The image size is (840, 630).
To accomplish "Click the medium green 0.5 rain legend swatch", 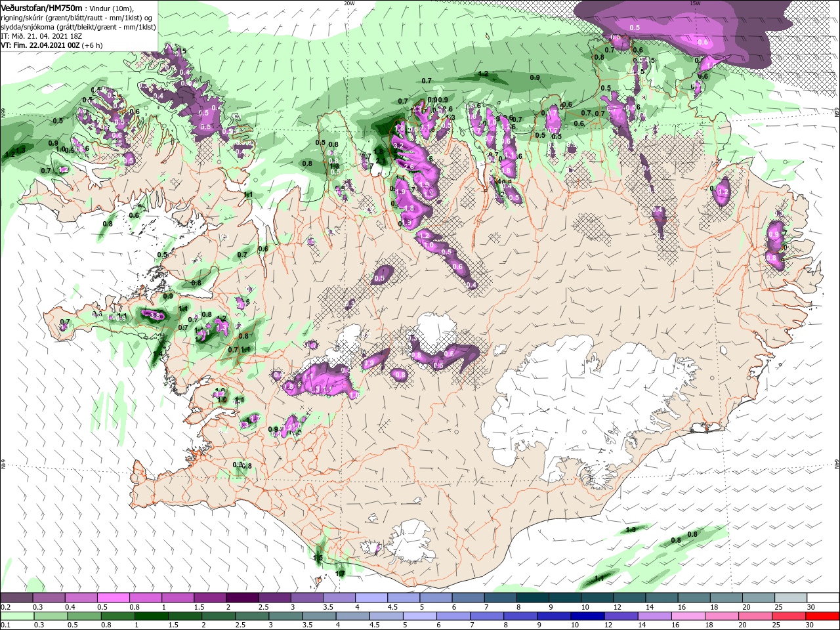I will click(84, 616).
